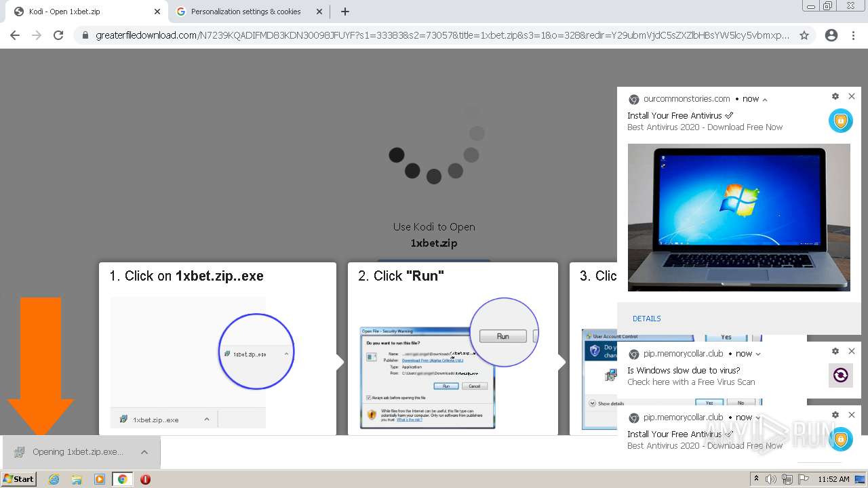Open the Chrome three-dot menu

point(853,35)
